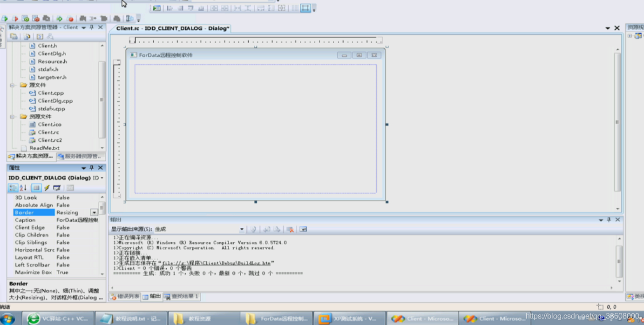Select the Maximize Box property row

(x=56, y=272)
